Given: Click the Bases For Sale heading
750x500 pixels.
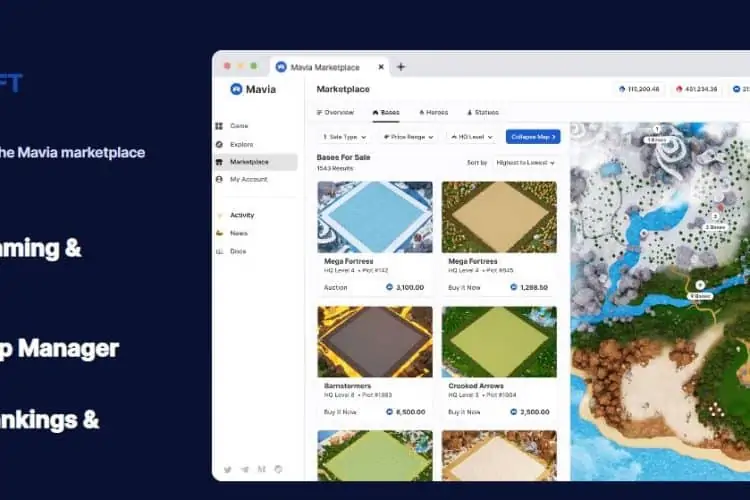Looking at the screenshot, I should point(343,157).
